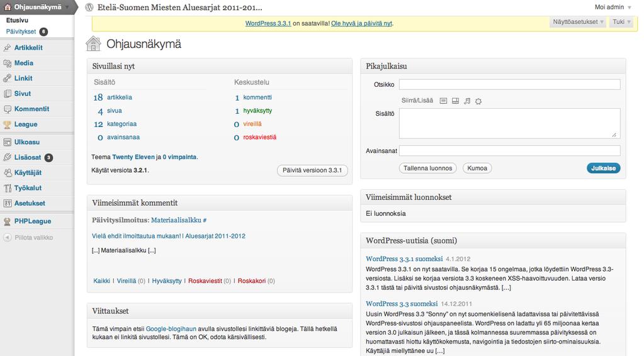Filter comments by Hyväksytty

167,281
